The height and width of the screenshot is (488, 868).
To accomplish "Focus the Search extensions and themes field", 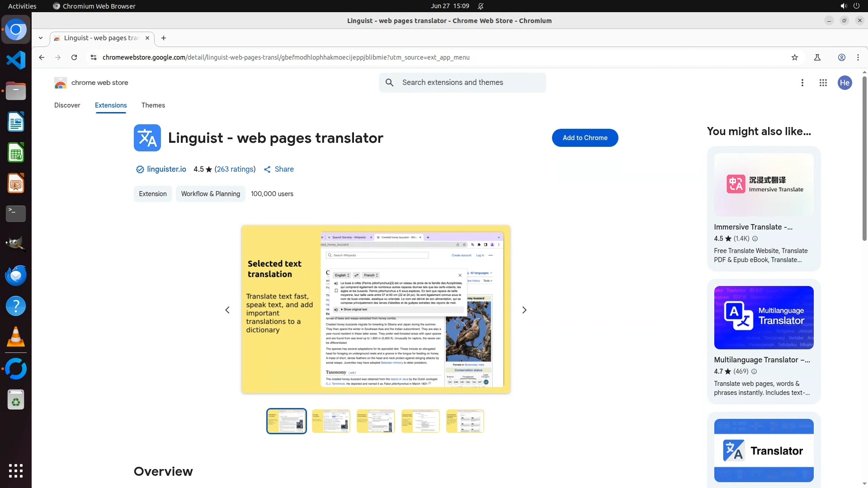I will coord(470,83).
